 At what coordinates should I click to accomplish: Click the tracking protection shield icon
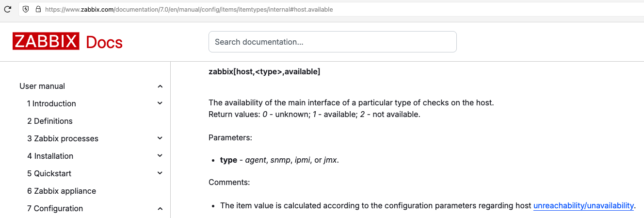pyautogui.click(x=26, y=9)
